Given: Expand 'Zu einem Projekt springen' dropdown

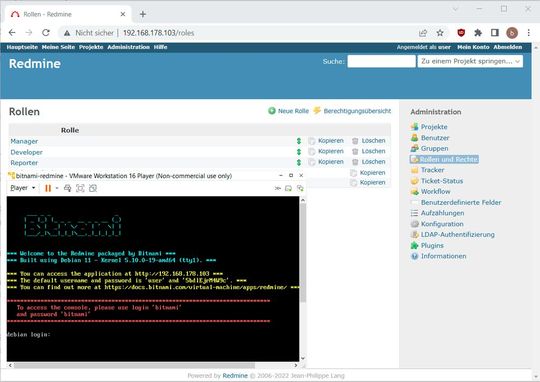Looking at the screenshot, I should point(470,61).
